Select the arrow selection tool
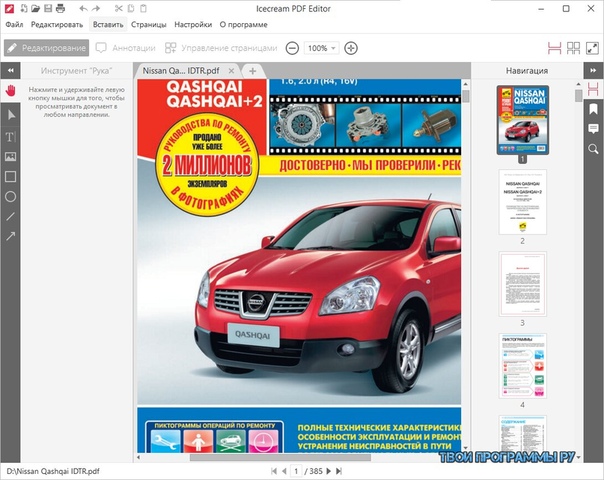Viewport: 604px width, 480px height. click(11, 114)
